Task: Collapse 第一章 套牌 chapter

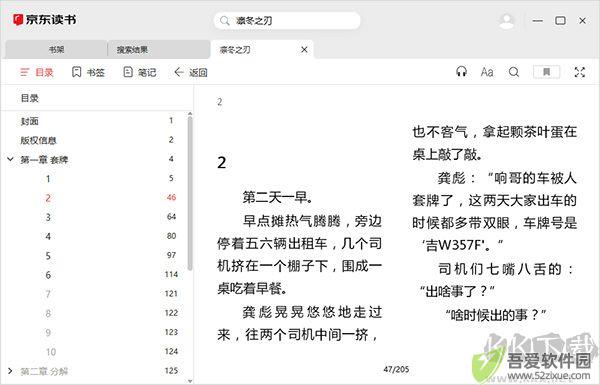Action: [x=10, y=159]
